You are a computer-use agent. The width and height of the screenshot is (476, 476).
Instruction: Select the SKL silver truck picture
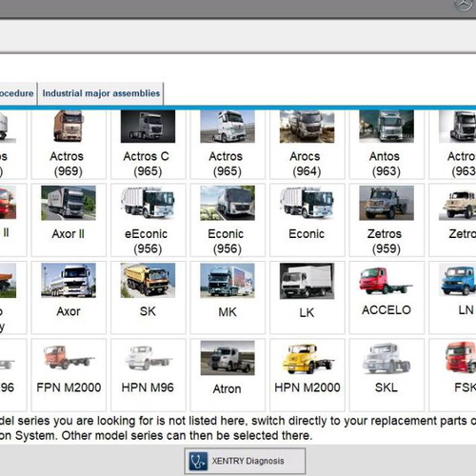pos(387,359)
